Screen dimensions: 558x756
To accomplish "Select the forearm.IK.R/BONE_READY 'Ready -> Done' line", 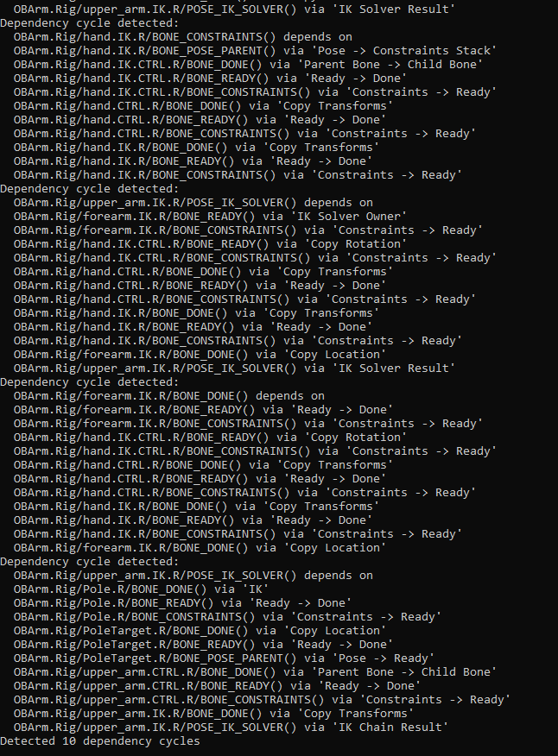I will click(203, 410).
